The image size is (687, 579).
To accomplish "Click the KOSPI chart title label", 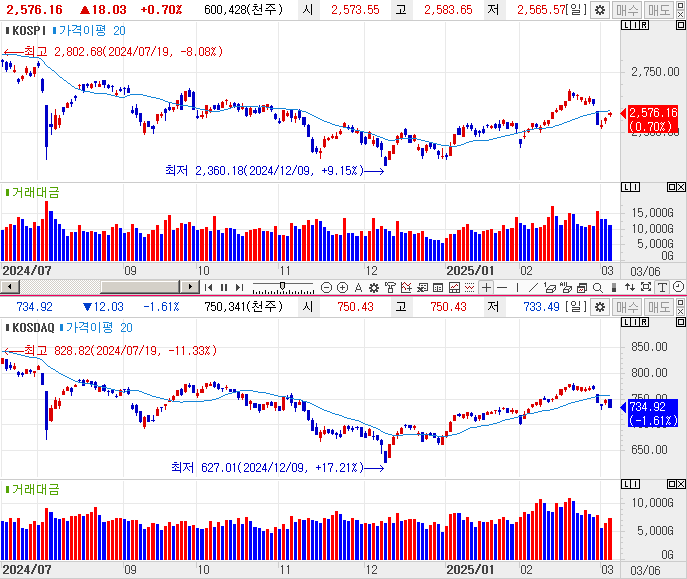I will pyautogui.click(x=25, y=31).
